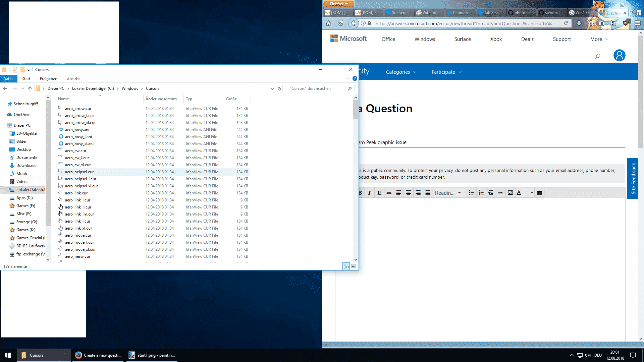Click Explorer help question mark icon
The image size is (644, 362).
pos(355,78)
